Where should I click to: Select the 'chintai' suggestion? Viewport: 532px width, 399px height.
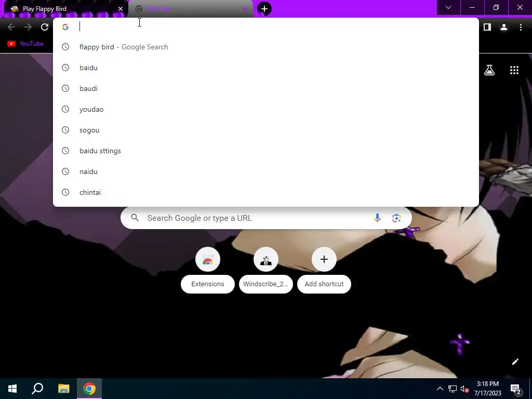pos(266,192)
